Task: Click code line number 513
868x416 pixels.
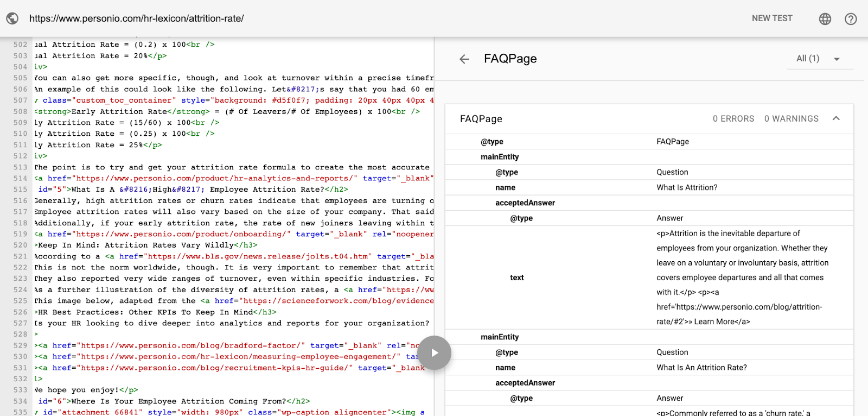Action: pyautogui.click(x=20, y=167)
